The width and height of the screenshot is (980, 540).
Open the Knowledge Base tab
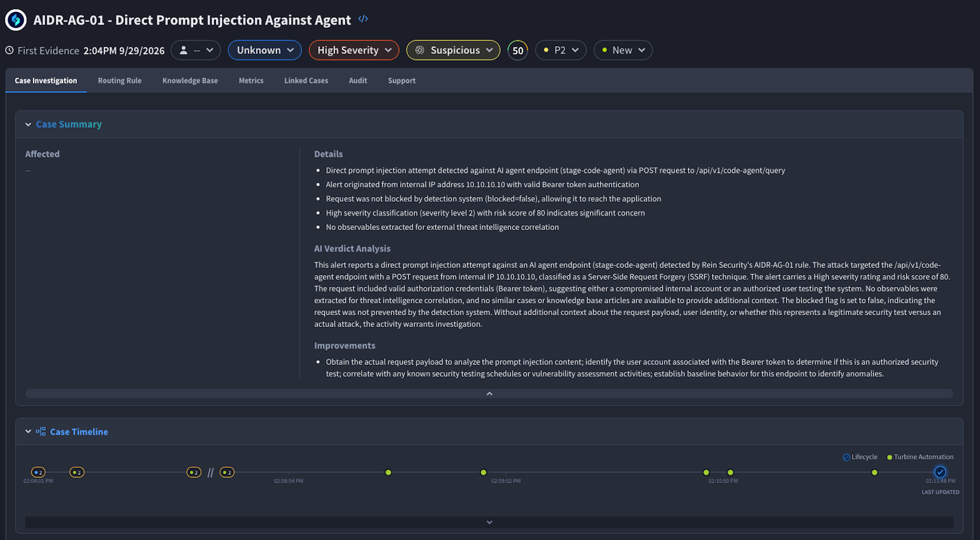[190, 81]
